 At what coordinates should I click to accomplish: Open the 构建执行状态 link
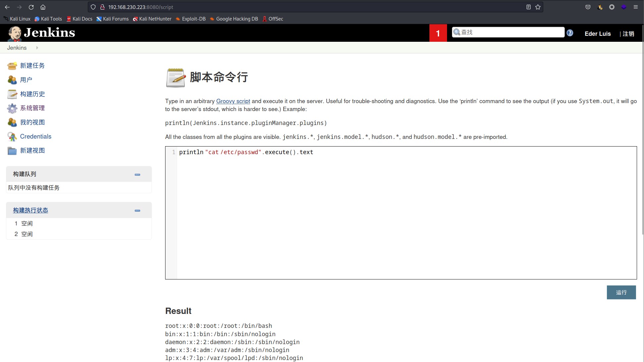coord(31,210)
